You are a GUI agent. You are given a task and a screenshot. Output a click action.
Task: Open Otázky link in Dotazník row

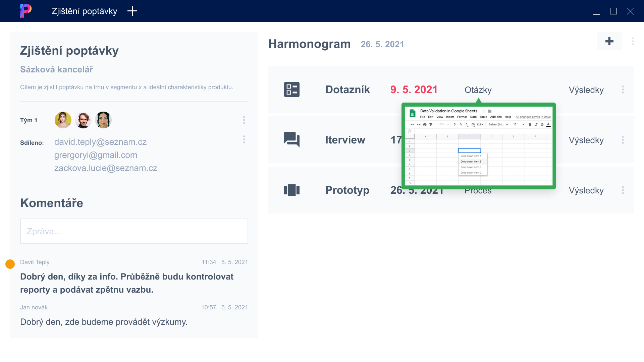click(478, 90)
